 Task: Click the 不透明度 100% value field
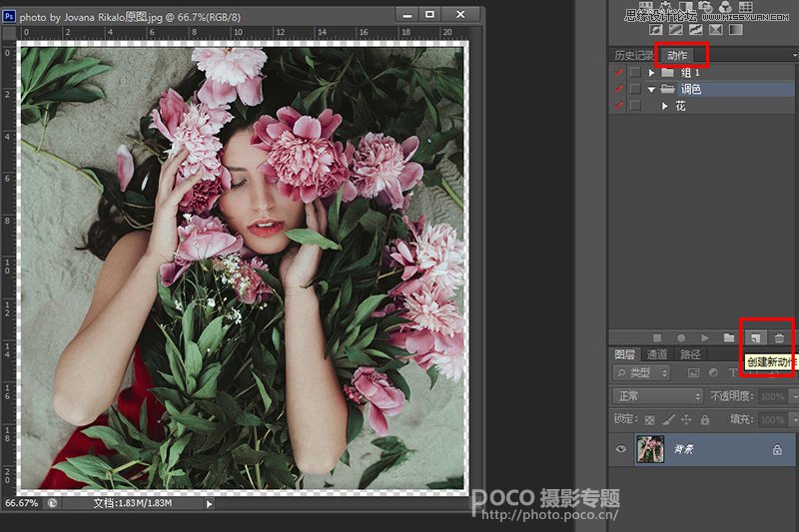tap(772, 396)
